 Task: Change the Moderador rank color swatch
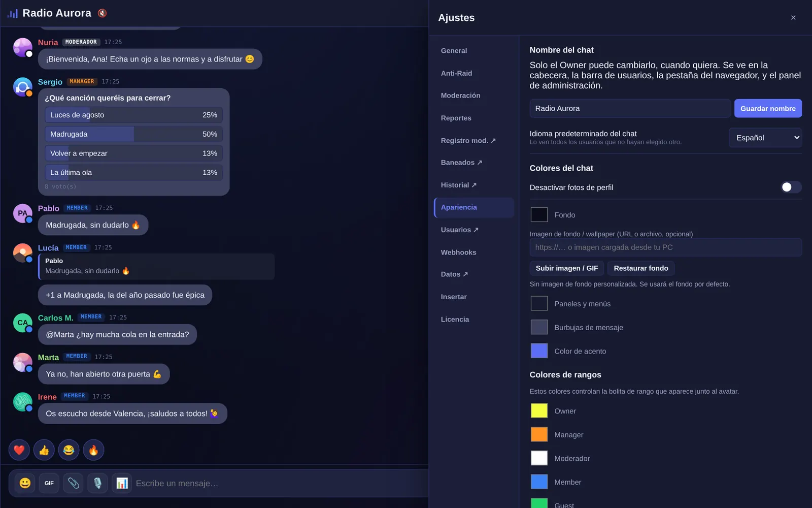click(x=539, y=458)
